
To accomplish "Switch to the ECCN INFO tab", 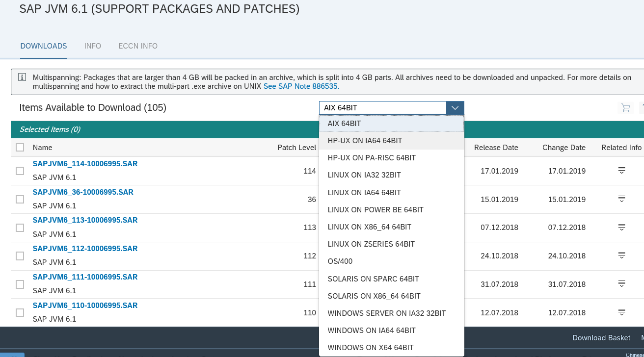I will (138, 46).
